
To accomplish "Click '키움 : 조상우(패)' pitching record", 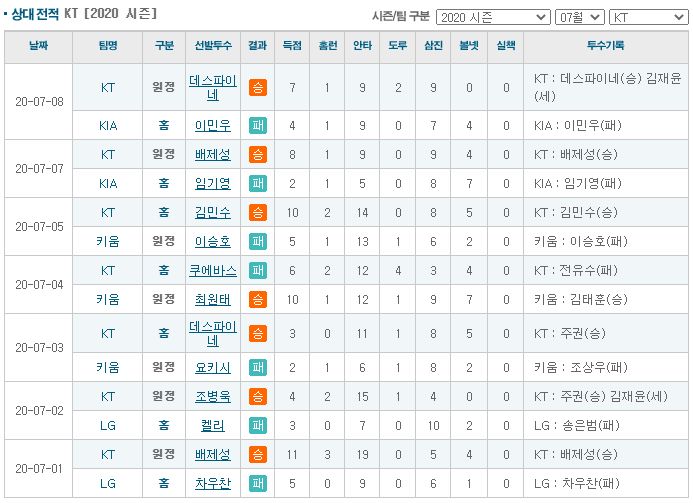I will [581, 367].
